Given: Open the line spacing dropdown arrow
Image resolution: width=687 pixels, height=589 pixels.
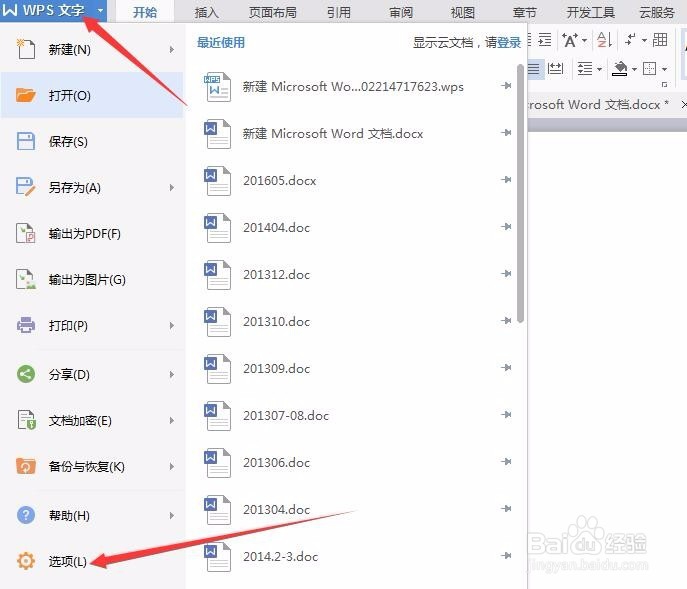Looking at the screenshot, I should (599, 69).
